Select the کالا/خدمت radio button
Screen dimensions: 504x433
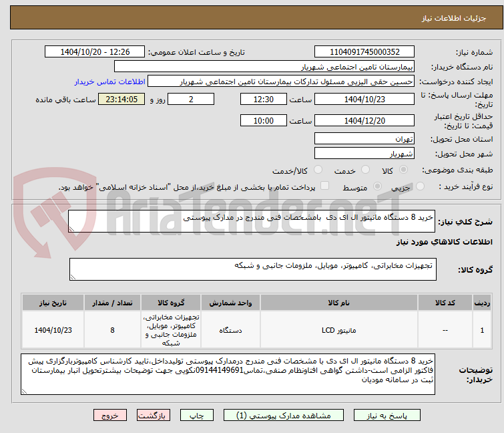click(x=318, y=170)
